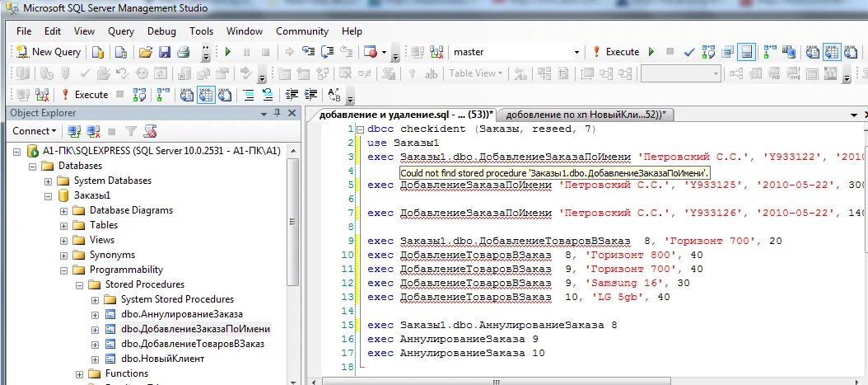The image size is (868, 385).
Task: Click Change Connection icon in third toolbar
Action: click(x=41, y=95)
